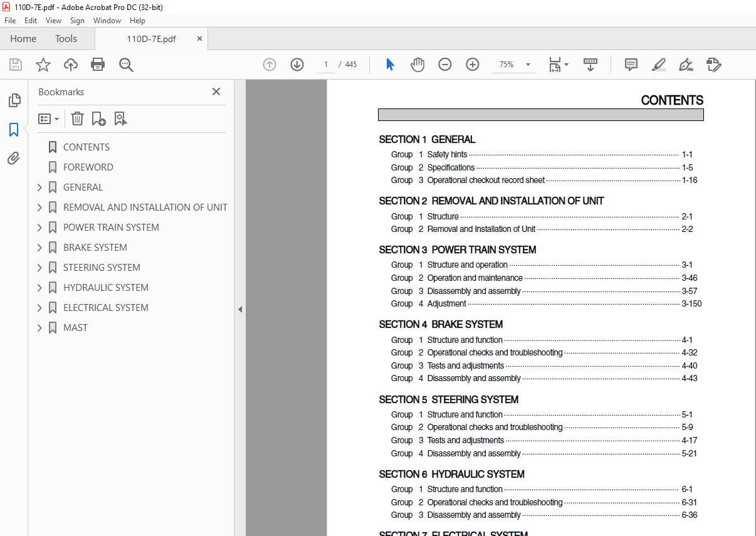Add a comment sticky note

tap(631, 65)
